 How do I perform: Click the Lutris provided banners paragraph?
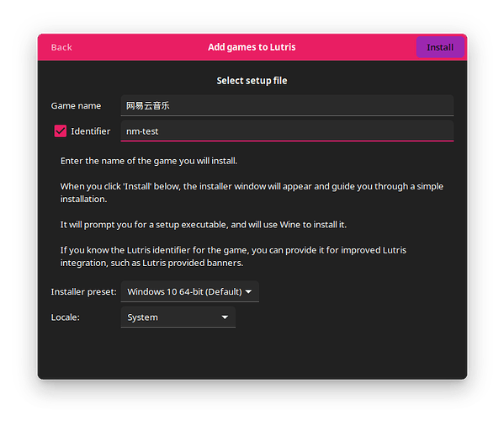tap(233, 256)
